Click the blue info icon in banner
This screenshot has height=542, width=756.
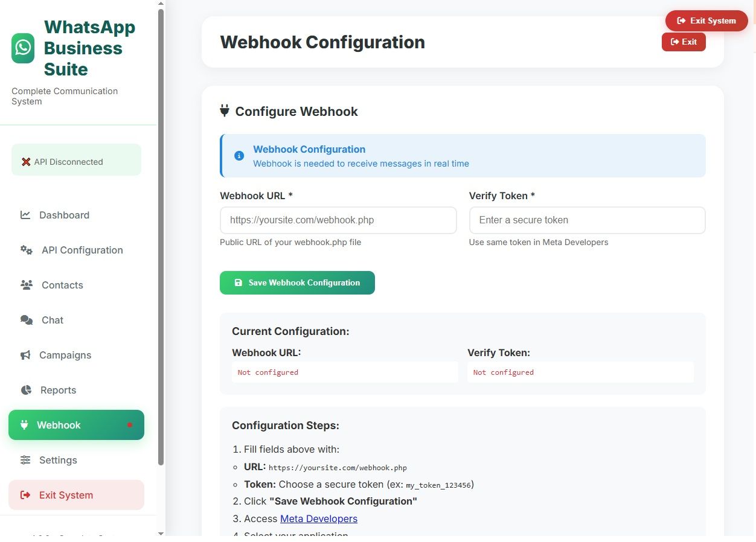pos(239,156)
